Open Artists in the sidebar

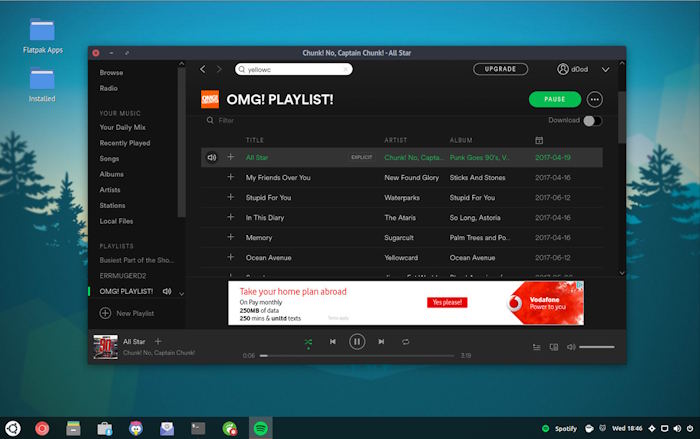(x=110, y=190)
